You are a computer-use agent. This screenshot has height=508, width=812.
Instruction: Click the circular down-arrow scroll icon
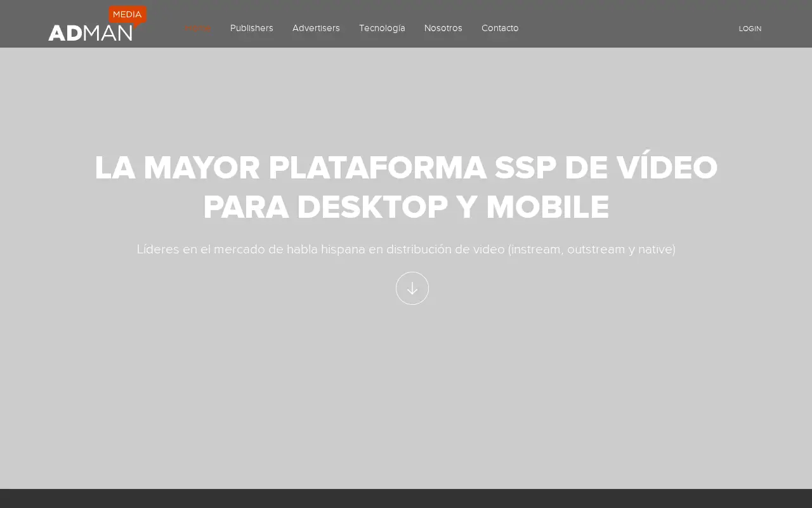click(x=412, y=288)
